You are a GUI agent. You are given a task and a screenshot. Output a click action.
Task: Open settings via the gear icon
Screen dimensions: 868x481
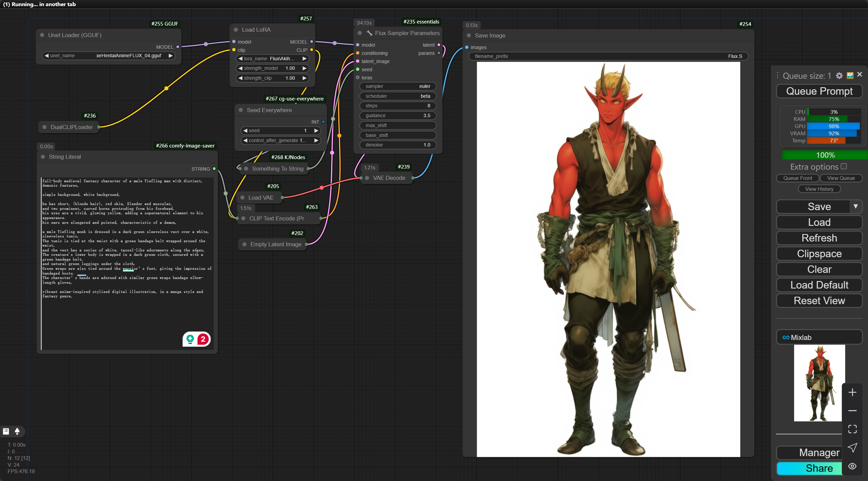839,76
